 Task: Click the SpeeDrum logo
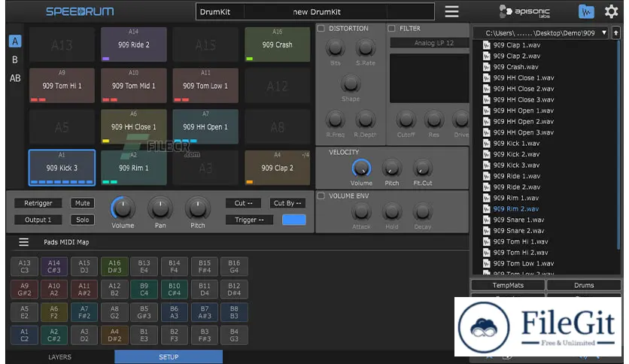point(80,11)
